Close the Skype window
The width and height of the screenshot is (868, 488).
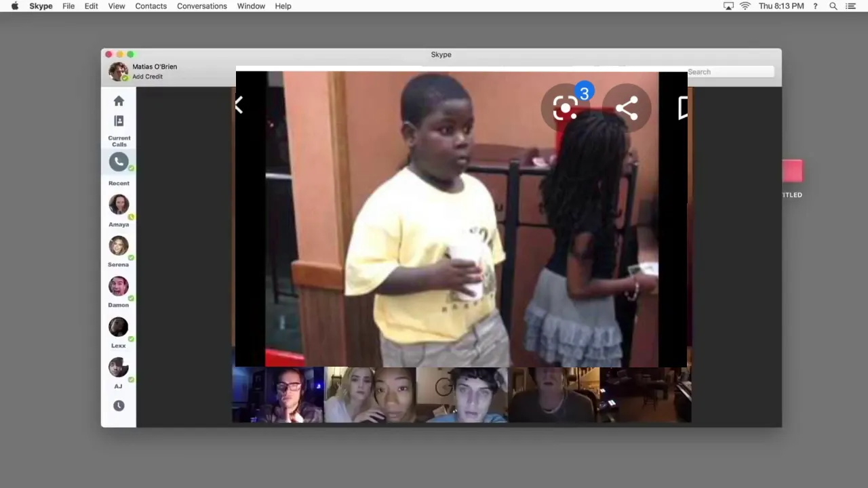coord(109,54)
